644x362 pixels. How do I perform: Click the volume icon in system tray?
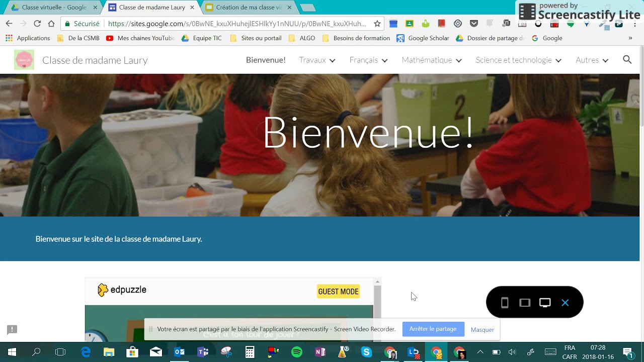tap(512, 352)
